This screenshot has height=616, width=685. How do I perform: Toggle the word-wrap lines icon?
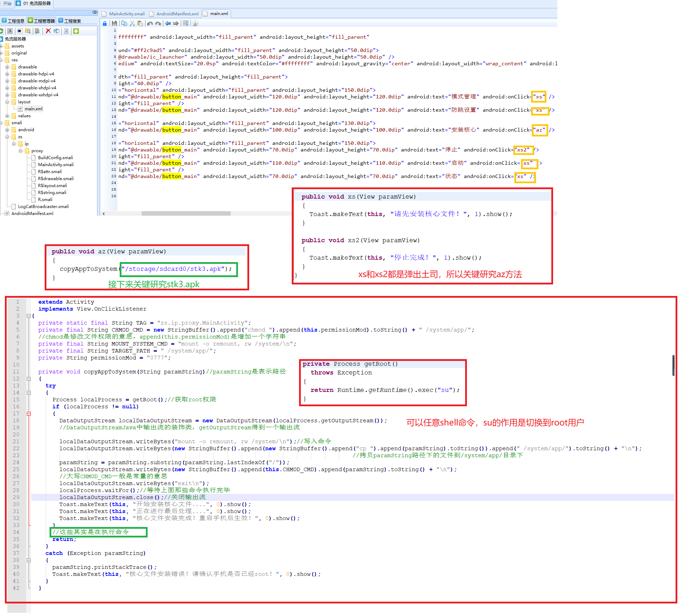pos(186,23)
